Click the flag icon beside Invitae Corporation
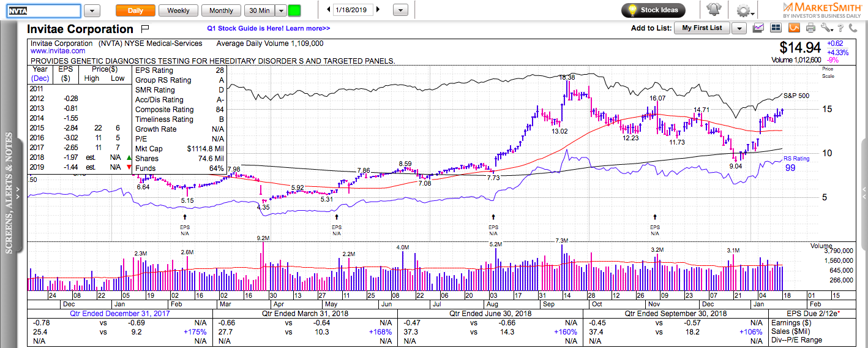The height and width of the screenshot is (348, 868). pos(144,29)
